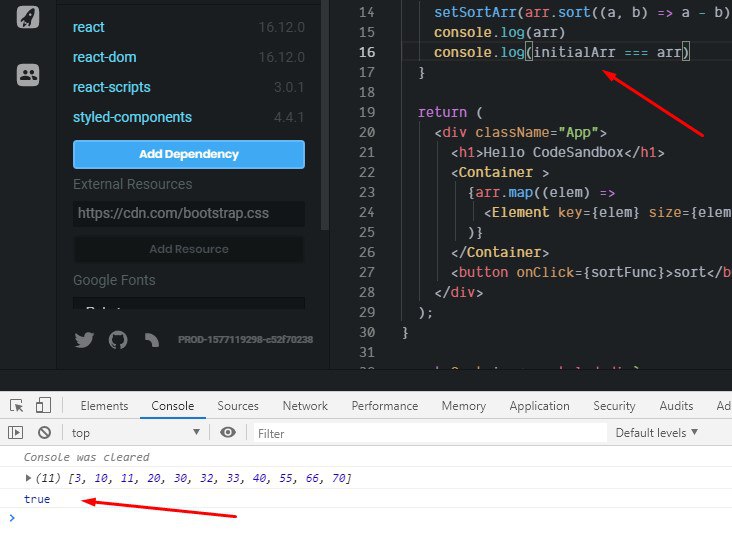This screenshot has width=732, height=537.
Task: Click the button onClick sortFunc line
Action: pyautogui.click(x=591, y=272)
